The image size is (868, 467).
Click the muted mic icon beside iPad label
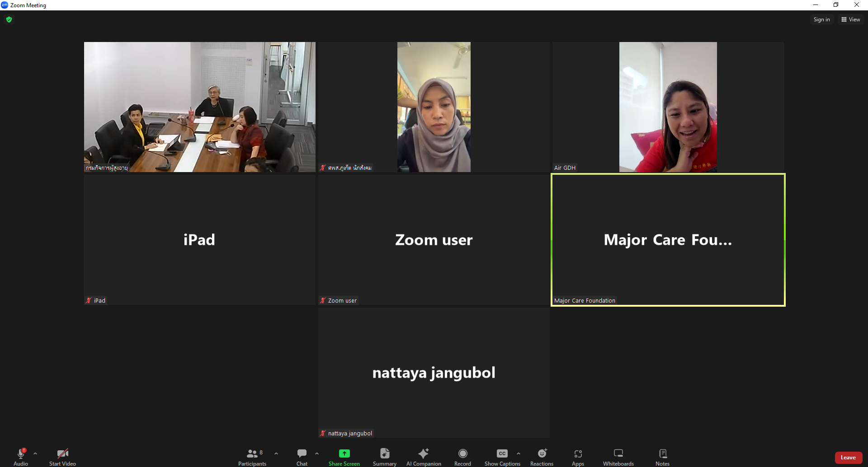(89, 300)
